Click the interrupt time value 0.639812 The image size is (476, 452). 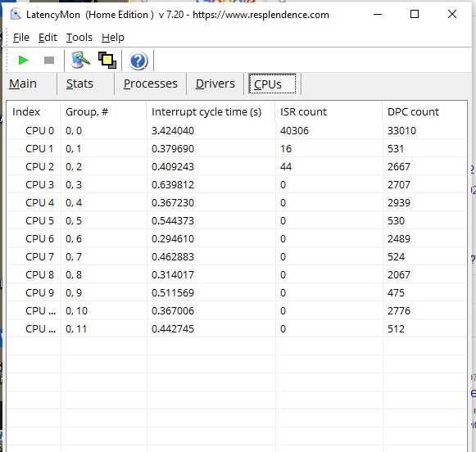coord(173,185)
